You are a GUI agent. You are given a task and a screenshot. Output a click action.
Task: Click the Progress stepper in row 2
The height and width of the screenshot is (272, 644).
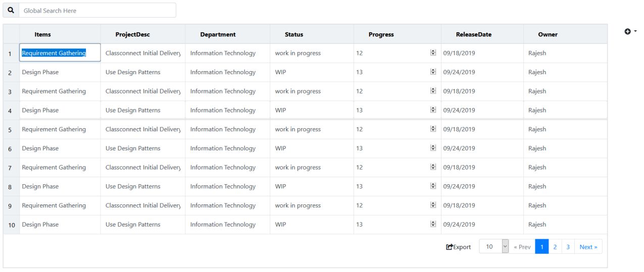(x=433, y=72)
